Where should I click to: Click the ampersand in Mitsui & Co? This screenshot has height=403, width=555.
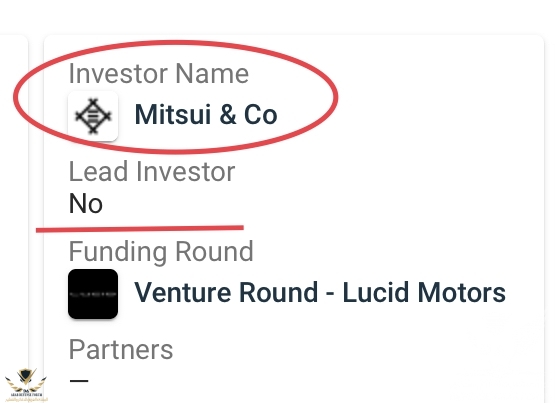click(228, 115)
